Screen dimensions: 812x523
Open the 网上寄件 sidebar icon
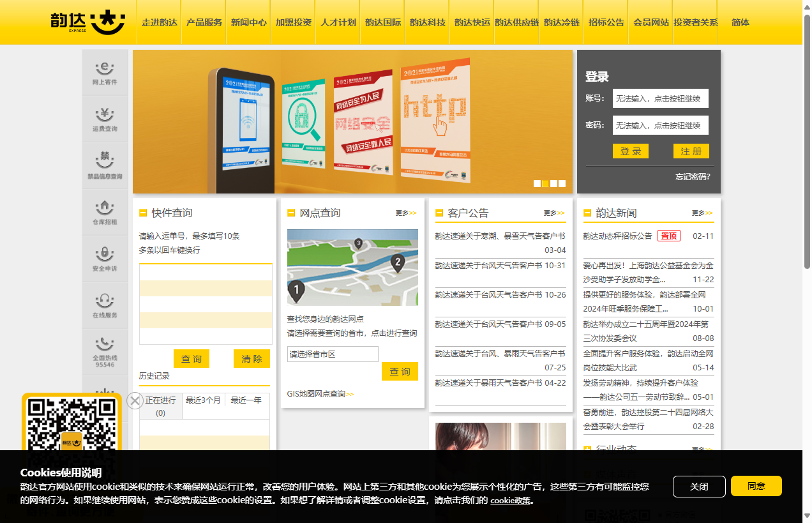tap(105, 73)
